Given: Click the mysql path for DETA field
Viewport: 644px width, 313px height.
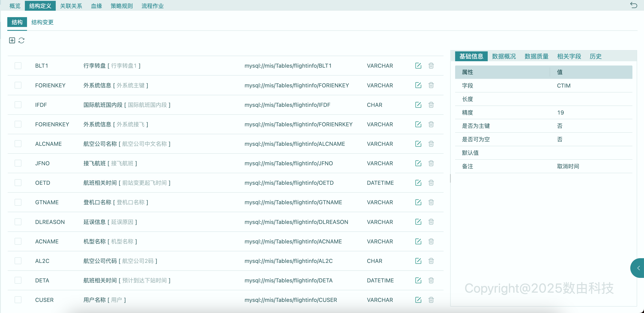Looking at the screenshot, I should [x=288, y=280].
